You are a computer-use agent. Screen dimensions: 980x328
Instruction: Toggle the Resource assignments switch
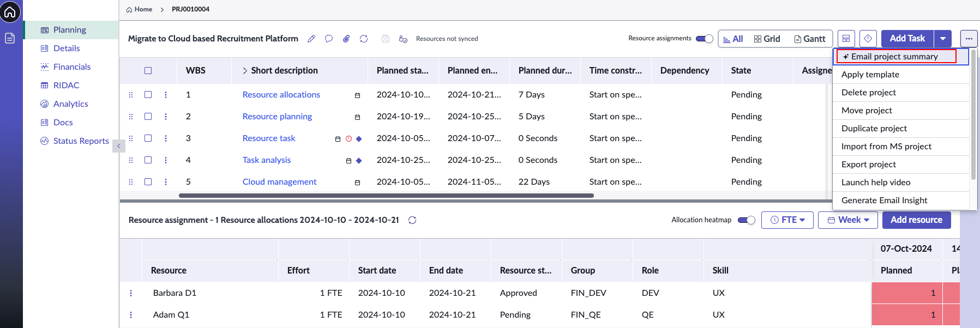(x=705, y=39)
